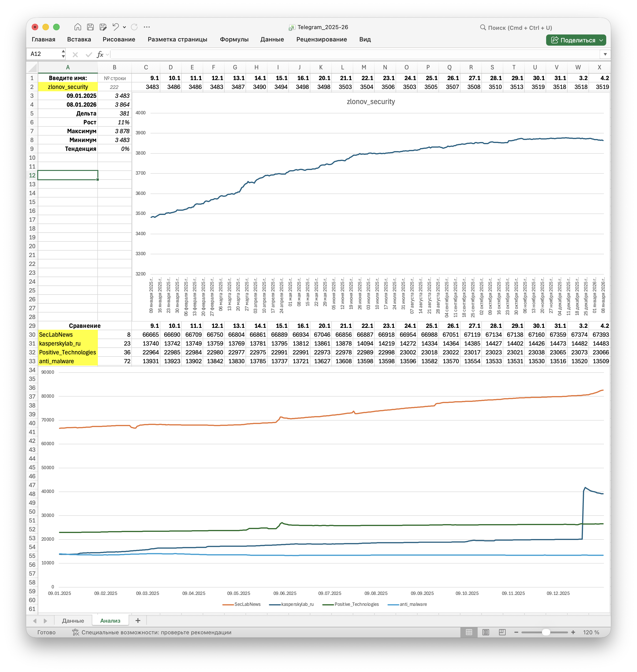Expand the formula bar with the right arrow
The height and width of the screenshot is (672, 637).
pos(605,54)
